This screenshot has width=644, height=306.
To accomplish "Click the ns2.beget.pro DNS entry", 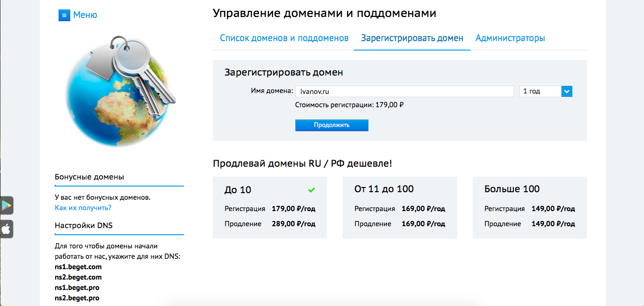I will coord(77,298).
